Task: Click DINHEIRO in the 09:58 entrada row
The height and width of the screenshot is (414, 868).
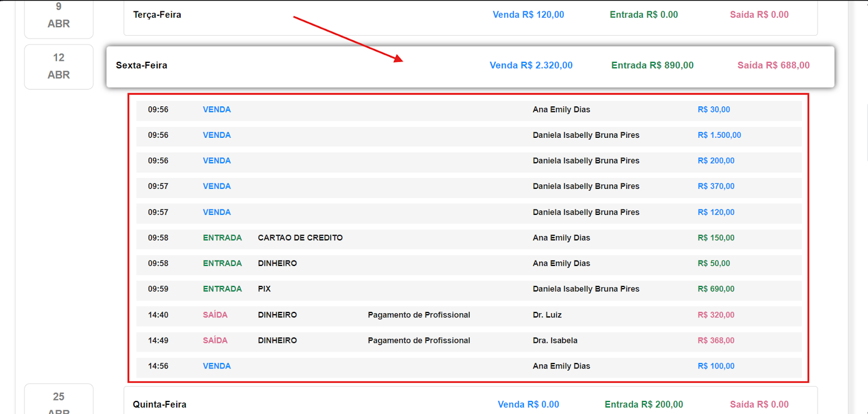Action: tap(277, 263)
